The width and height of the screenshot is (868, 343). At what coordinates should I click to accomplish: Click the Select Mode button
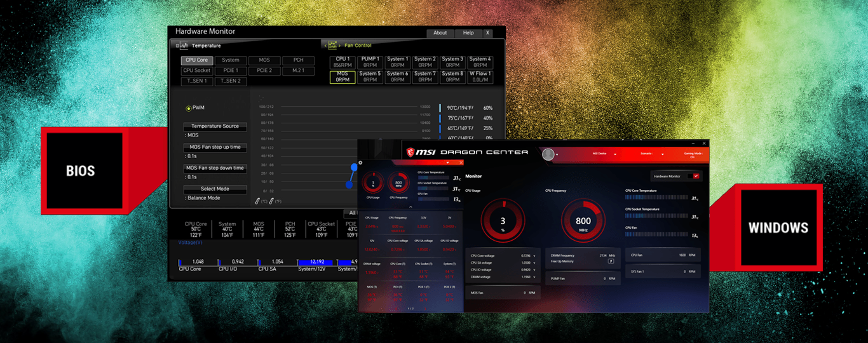215,189
